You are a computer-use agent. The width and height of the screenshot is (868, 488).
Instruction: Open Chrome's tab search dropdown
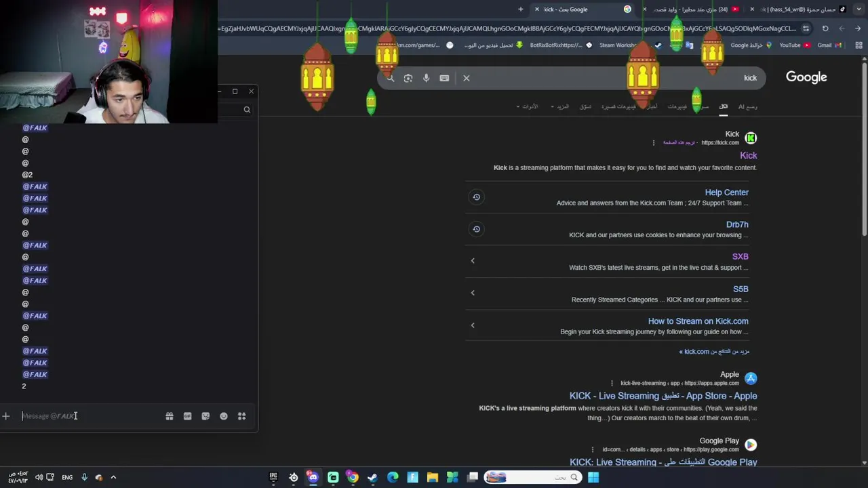coord(859,9)
